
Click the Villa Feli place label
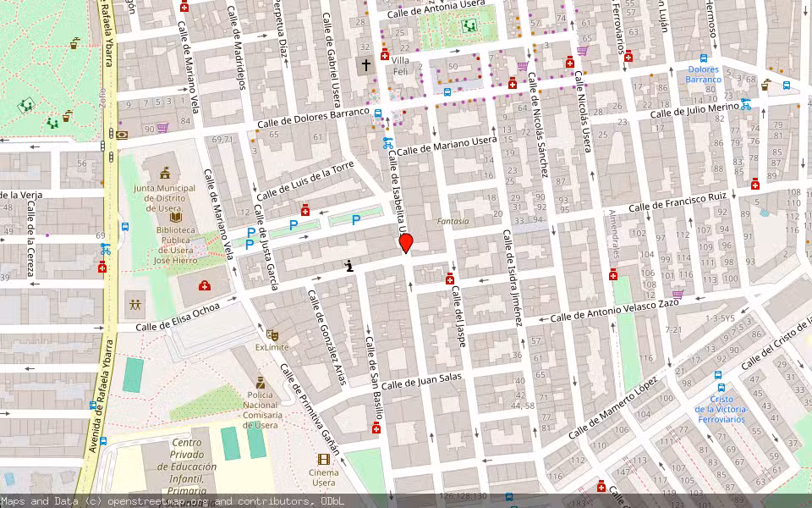click(400, 66)
